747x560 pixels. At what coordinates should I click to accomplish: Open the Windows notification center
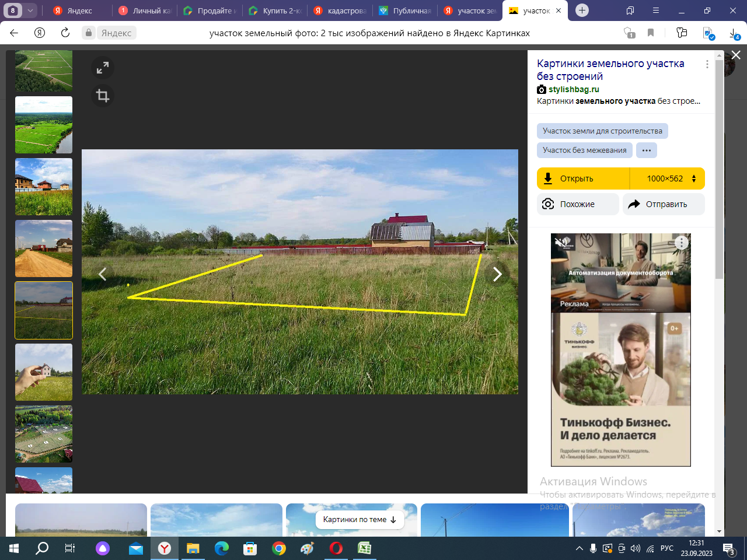[729, 548]
